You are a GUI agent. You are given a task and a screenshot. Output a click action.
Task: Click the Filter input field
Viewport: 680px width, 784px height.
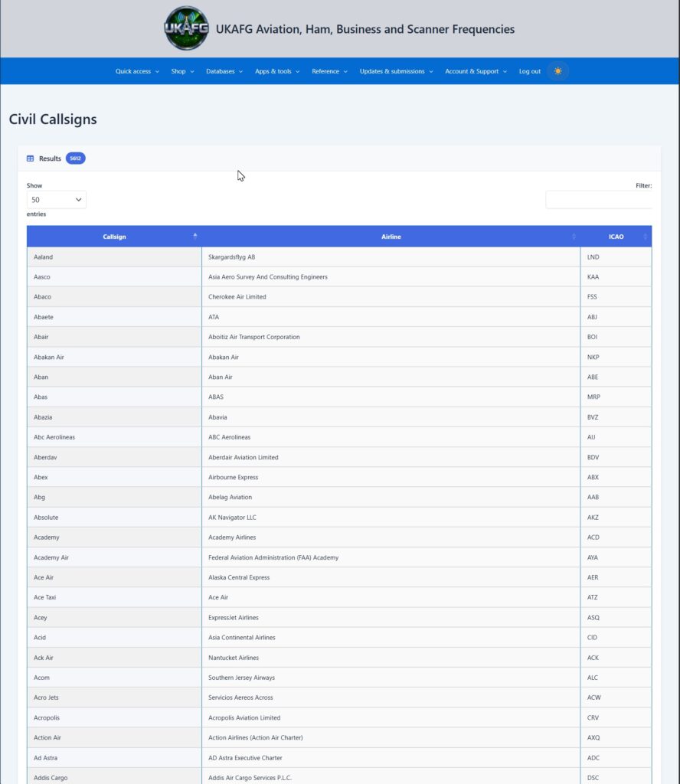599,200
